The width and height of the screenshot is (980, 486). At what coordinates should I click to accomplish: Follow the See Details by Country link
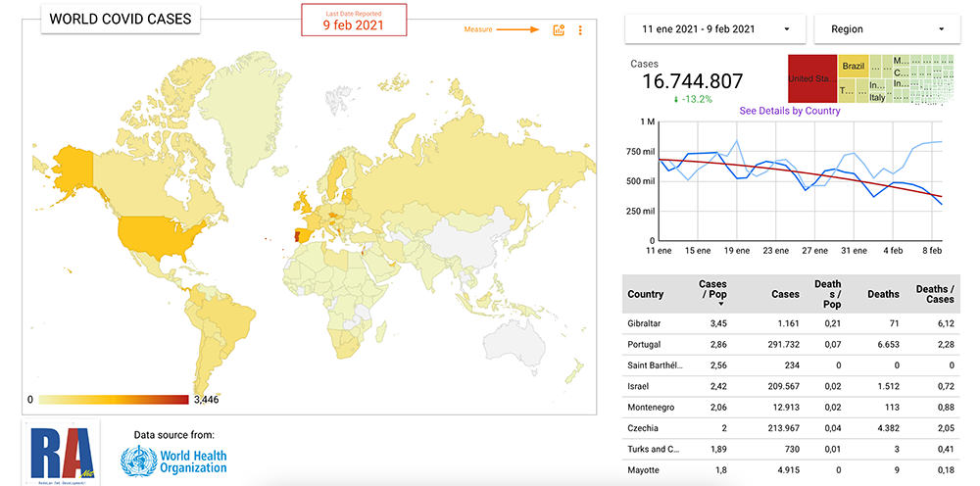(789, 111)
